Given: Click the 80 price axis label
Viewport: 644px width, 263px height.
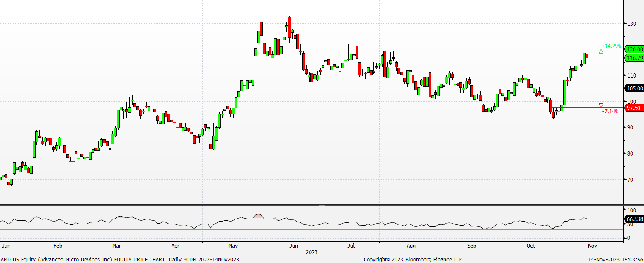Looking at the screenshot, I should [630, 153].
